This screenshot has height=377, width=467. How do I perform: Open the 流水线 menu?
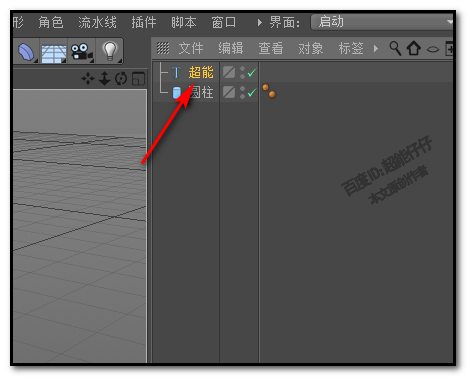click(97, 22)
